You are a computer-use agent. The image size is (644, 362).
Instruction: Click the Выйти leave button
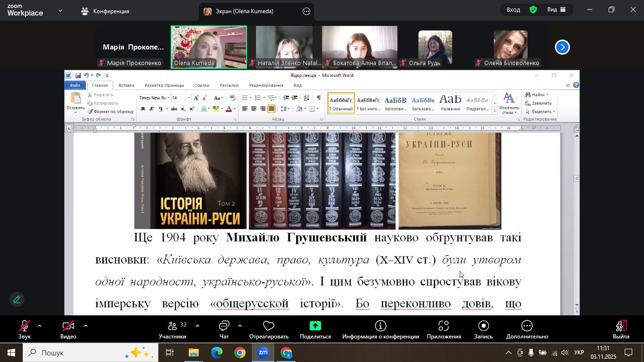621,329
